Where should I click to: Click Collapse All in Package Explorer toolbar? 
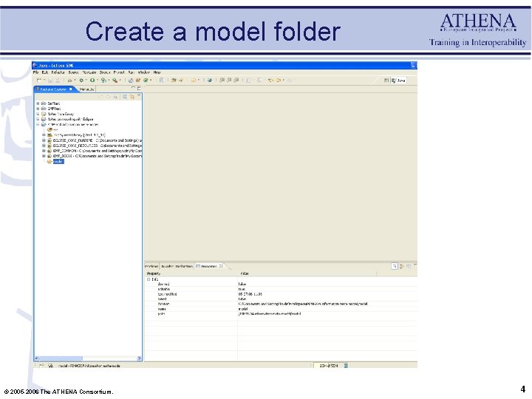click(125, 97)
